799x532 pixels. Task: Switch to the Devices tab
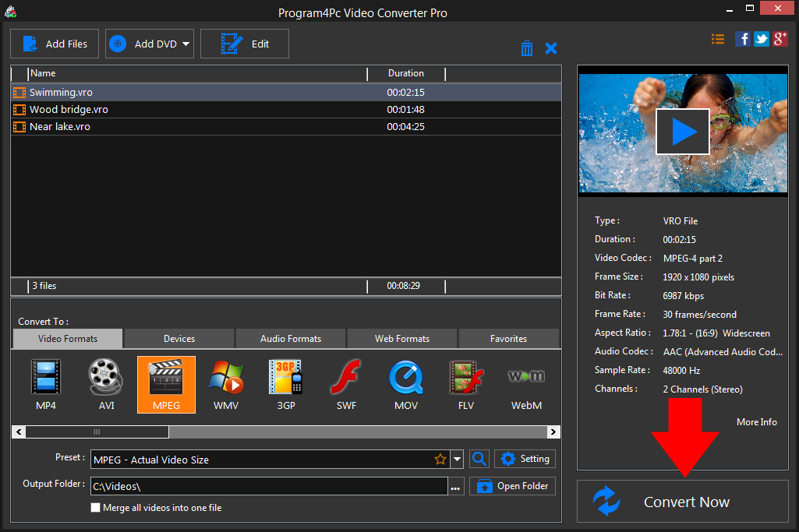(179, 339)
